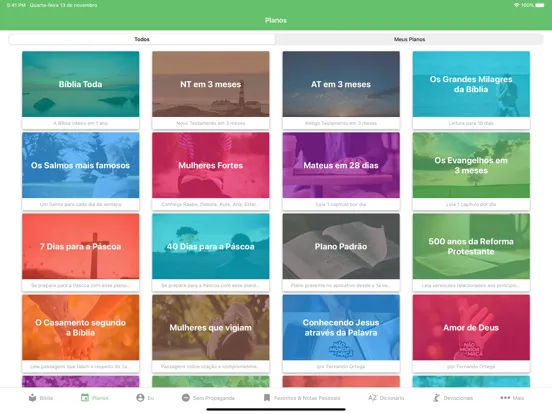Screen dimensions: 552x414
Task: Tap the Sem Propaganda minus icon
Action: tap(186, 398)
